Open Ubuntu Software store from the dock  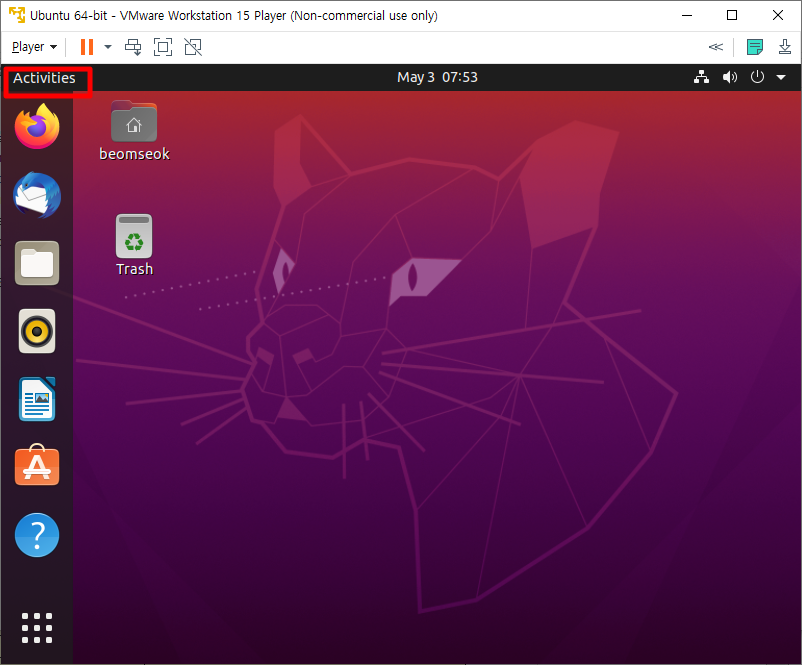pyautogui.click(x=37, y=465)
